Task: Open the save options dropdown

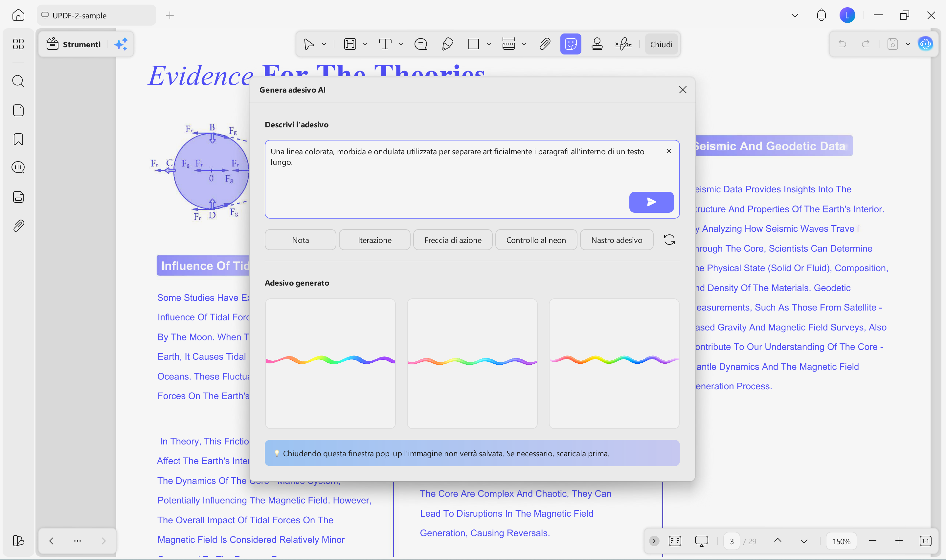Action: (908, 44)
